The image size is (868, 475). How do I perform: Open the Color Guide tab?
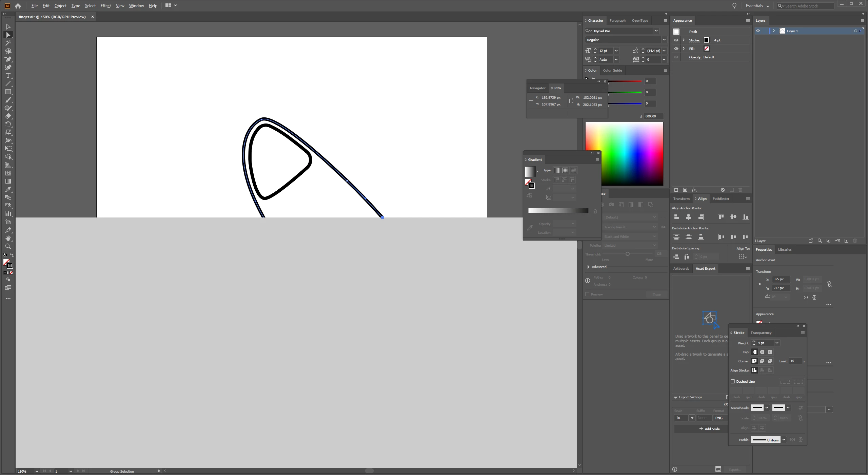[612, 71]
